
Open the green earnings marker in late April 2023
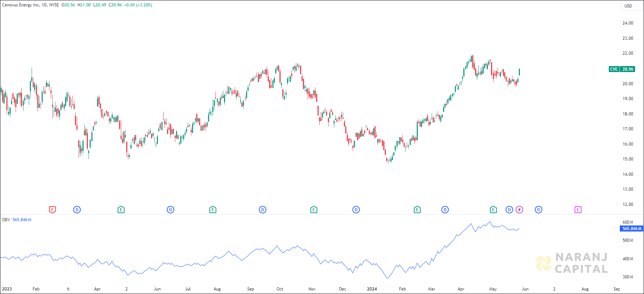tap(121, 210)
